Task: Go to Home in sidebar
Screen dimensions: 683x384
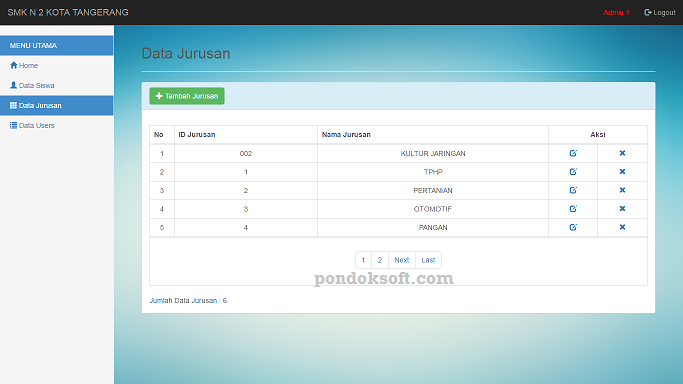Action: [x=57, y=65]
